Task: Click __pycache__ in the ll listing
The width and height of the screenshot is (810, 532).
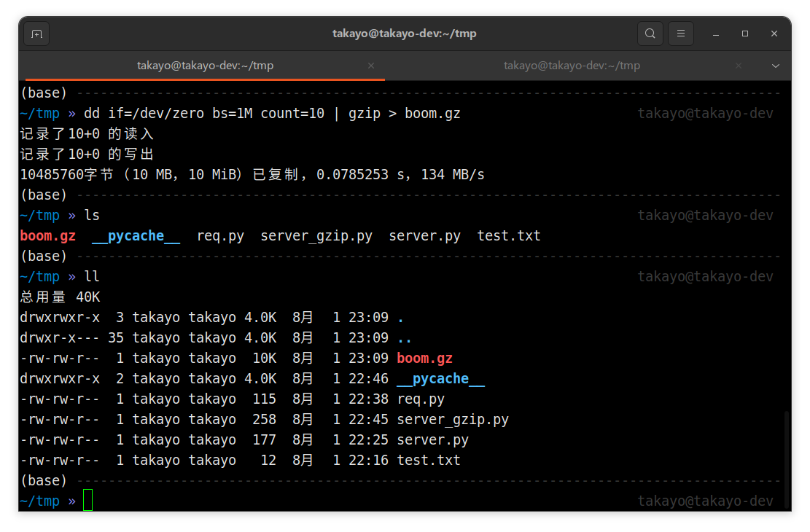Action: tap(440, 379)
